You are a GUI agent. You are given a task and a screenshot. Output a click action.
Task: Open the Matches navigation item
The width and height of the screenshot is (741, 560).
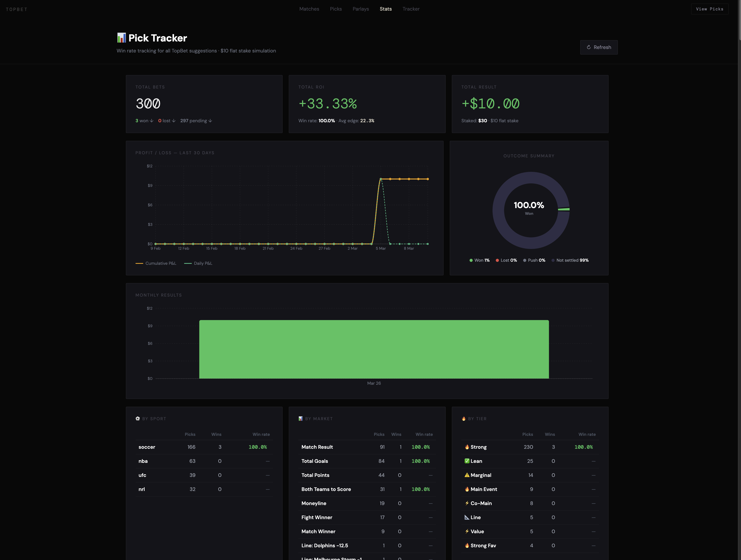click(x=309, y=9)
